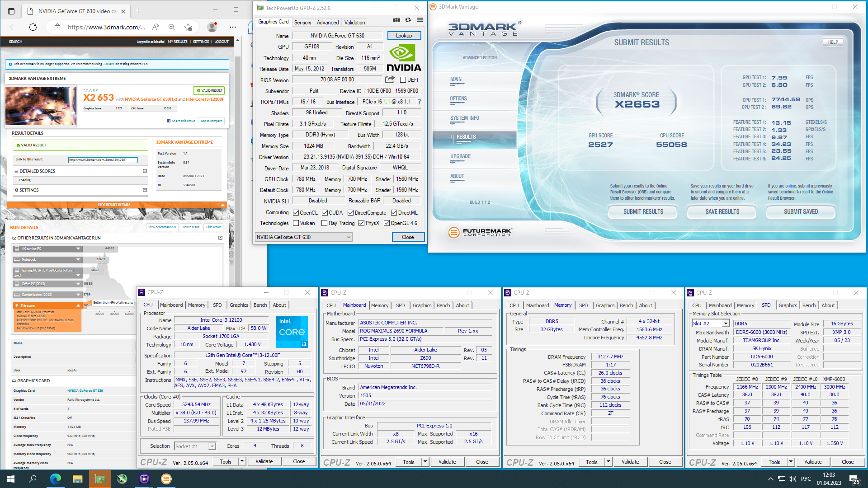Toggle the CUDA checkbox
This screenshot has width=868, height=488.
tap(325, 213)
